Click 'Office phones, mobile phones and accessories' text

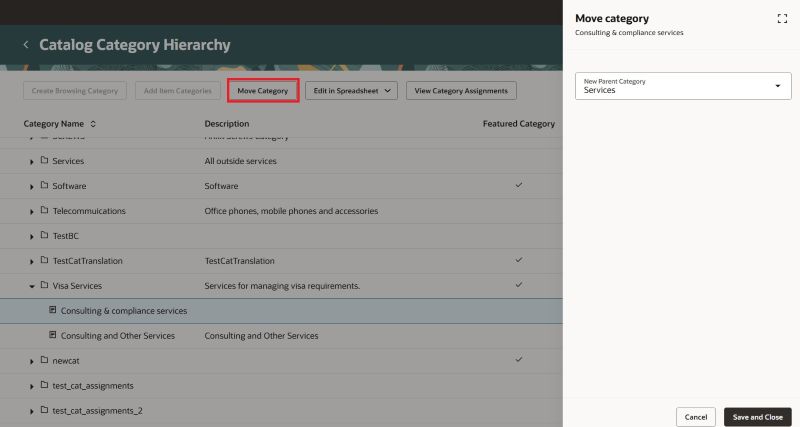[291, 211]
